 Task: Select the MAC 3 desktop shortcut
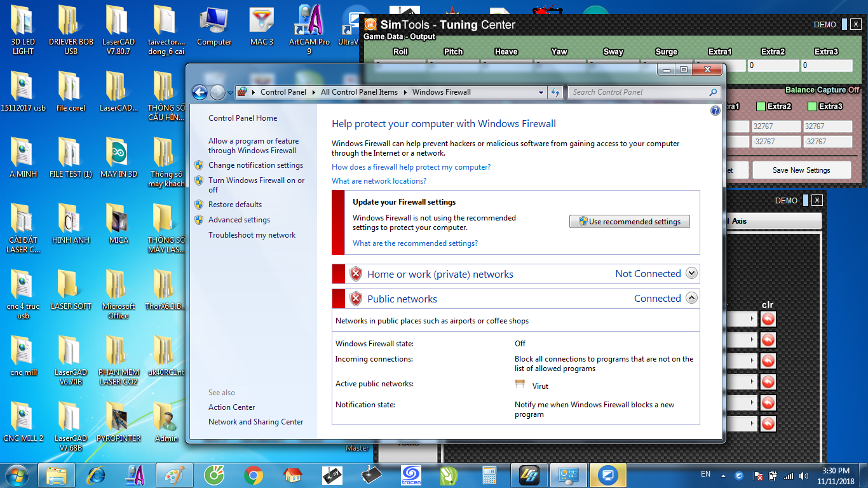point(262,27)
